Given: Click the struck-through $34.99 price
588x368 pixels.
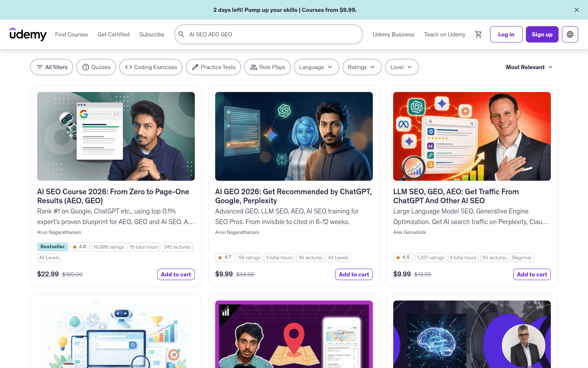Looking at the screenshot, I should pos(245,274).
